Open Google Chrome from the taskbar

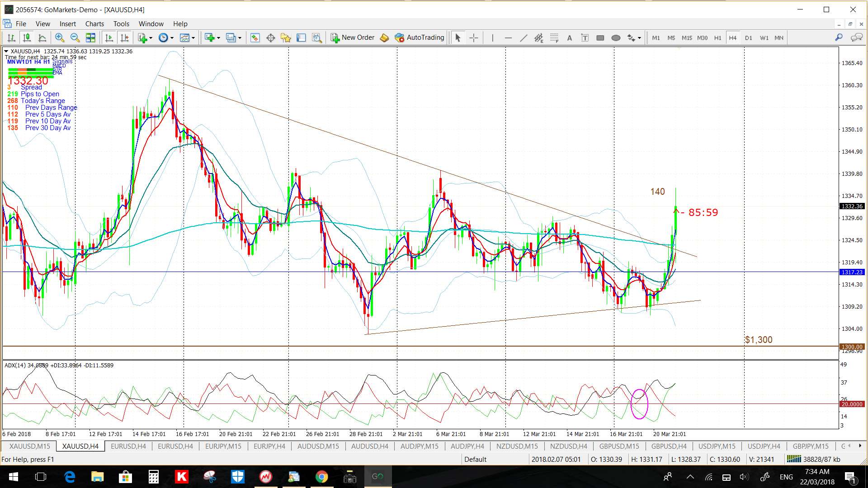coord(321,477)
